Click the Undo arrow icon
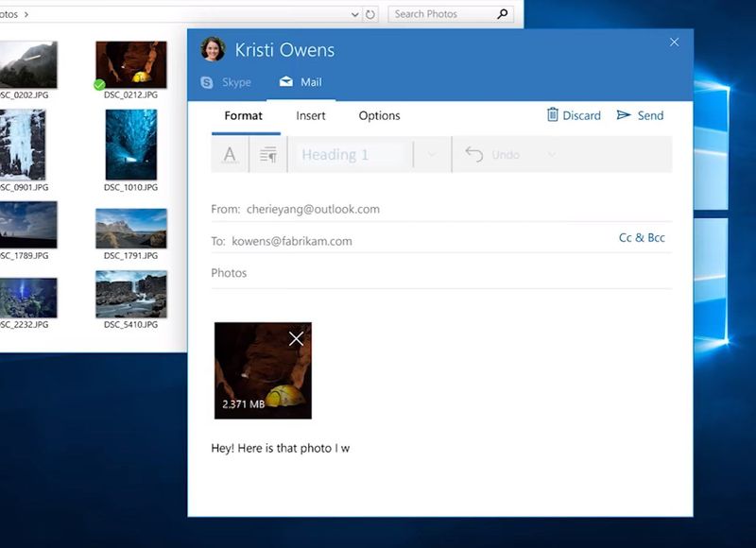This screenshot has width=756, height=548. 474,155
